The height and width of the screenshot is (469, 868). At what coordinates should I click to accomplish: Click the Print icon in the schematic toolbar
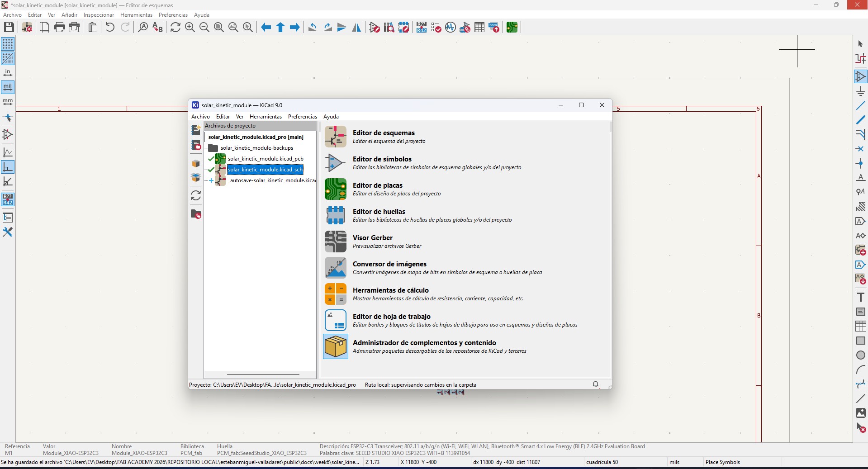point(59,27)
